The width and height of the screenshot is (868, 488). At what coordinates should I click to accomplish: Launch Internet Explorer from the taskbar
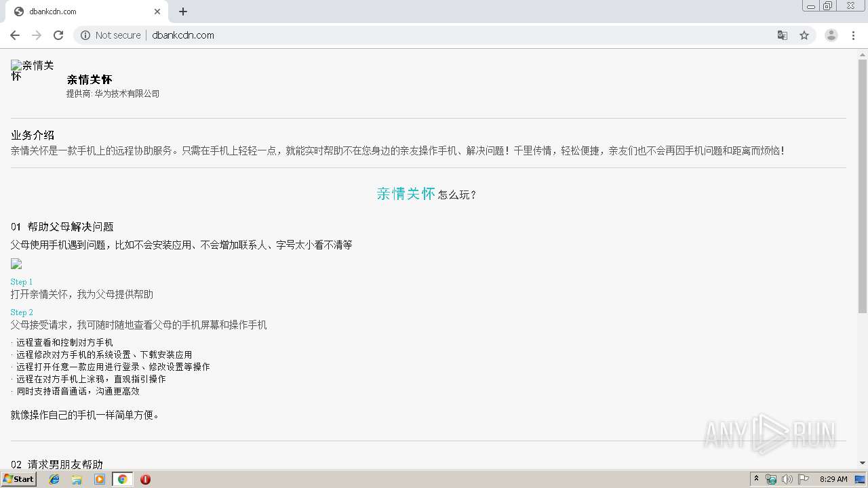point(55,479)
